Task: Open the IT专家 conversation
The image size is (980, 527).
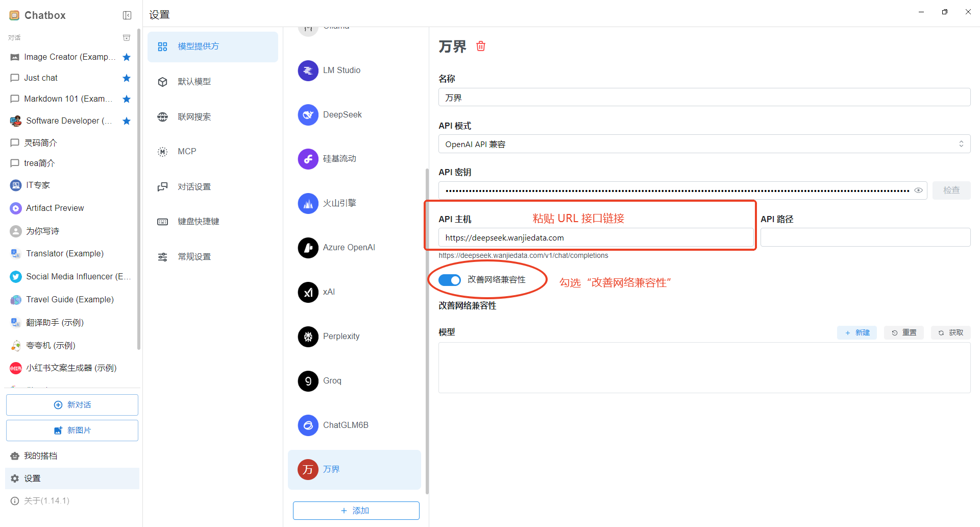Action: point(70,185)
